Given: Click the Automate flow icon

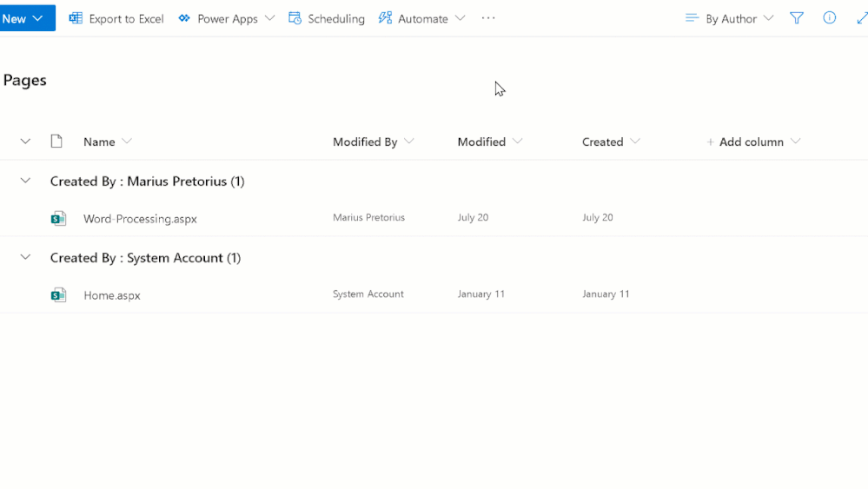Looking at the screenshot, I should [x=385, y=18].
